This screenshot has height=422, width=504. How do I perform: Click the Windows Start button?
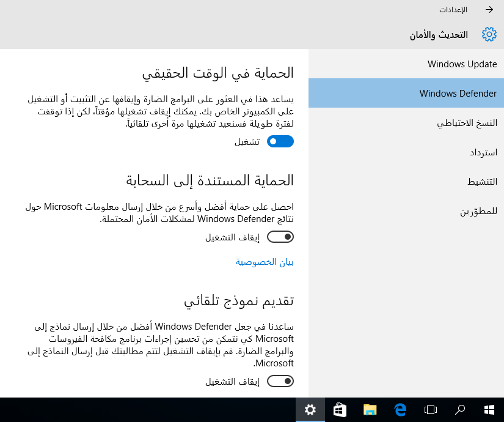tap(489, 410)
